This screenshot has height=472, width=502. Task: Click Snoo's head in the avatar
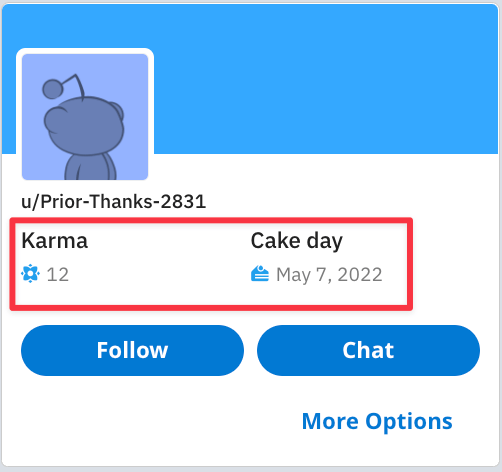(x=84, y=126)
